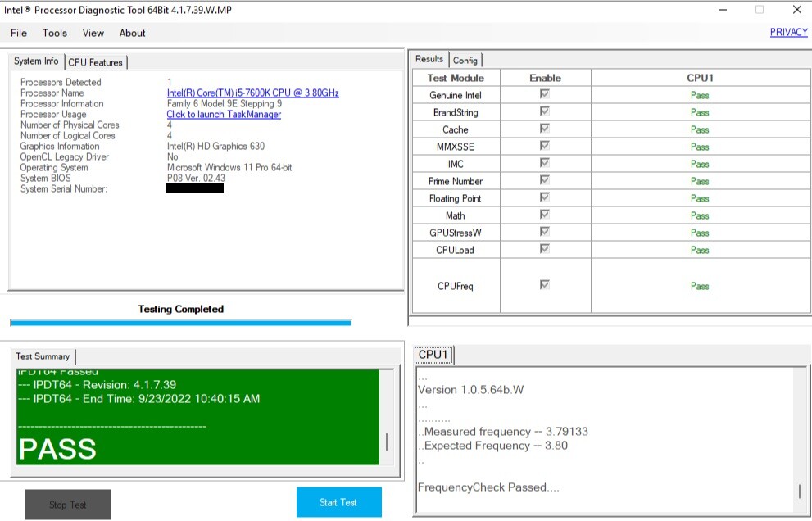The width and height of the screenshot is (812, 521).
Task: Toggle the Math test checkbox
Action: tap(544, 214)
